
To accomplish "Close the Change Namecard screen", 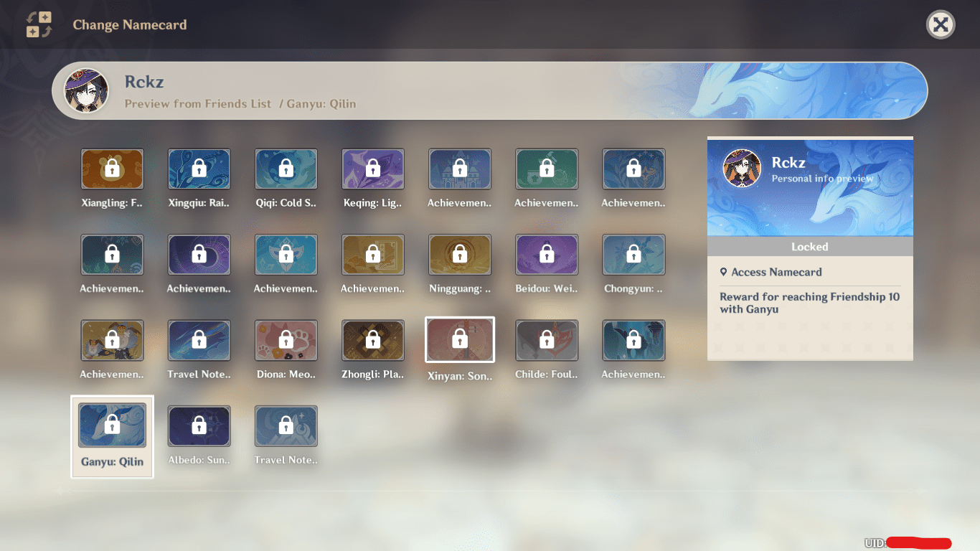I will click(941, 25).
